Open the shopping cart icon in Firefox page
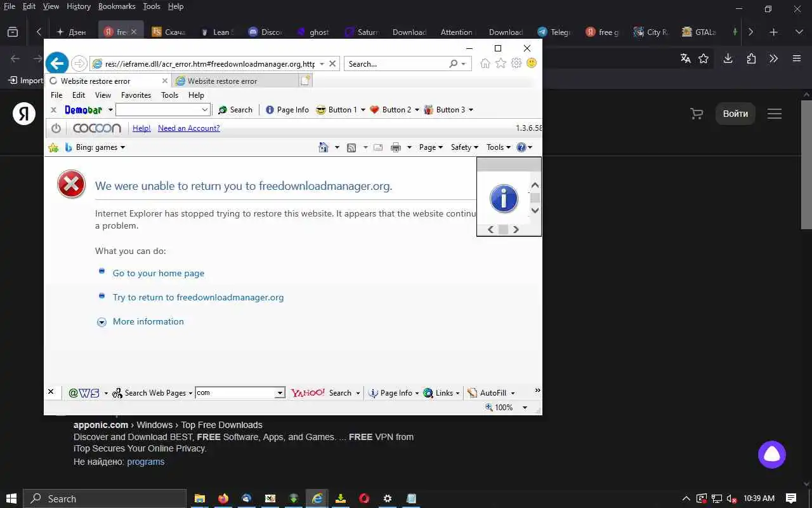Screen dimensions: 812x508 click(x=697, y=114)
